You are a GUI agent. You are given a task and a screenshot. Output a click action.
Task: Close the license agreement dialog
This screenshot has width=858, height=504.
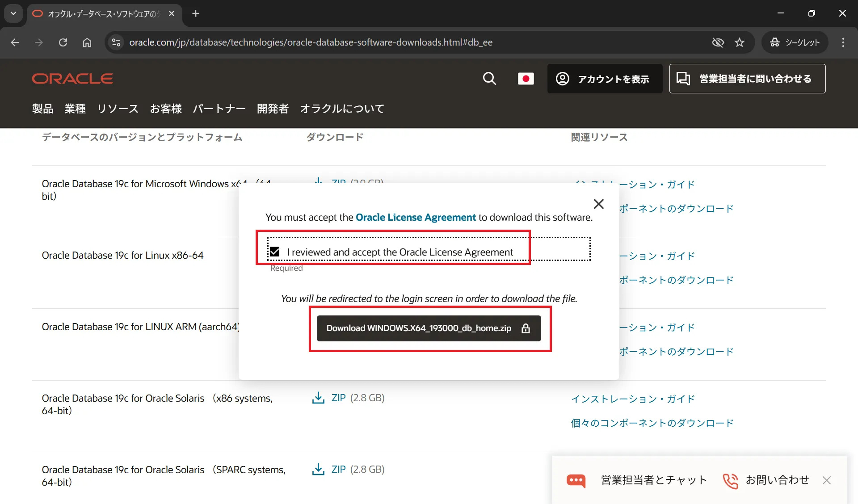[x=598, y=204]
